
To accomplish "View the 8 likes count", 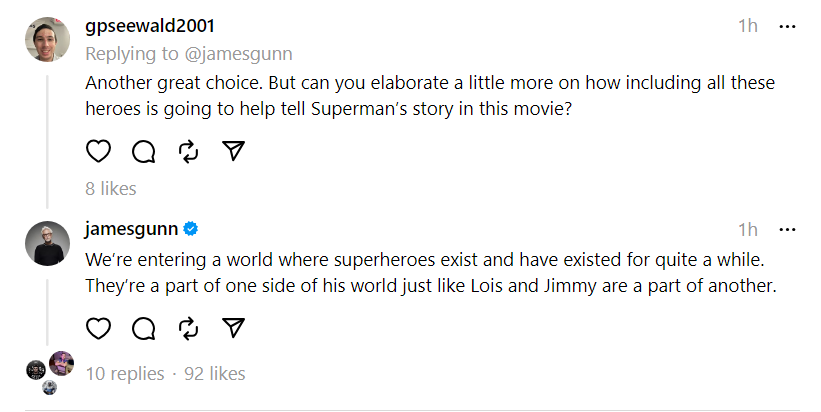I will [x=111, y=188].
